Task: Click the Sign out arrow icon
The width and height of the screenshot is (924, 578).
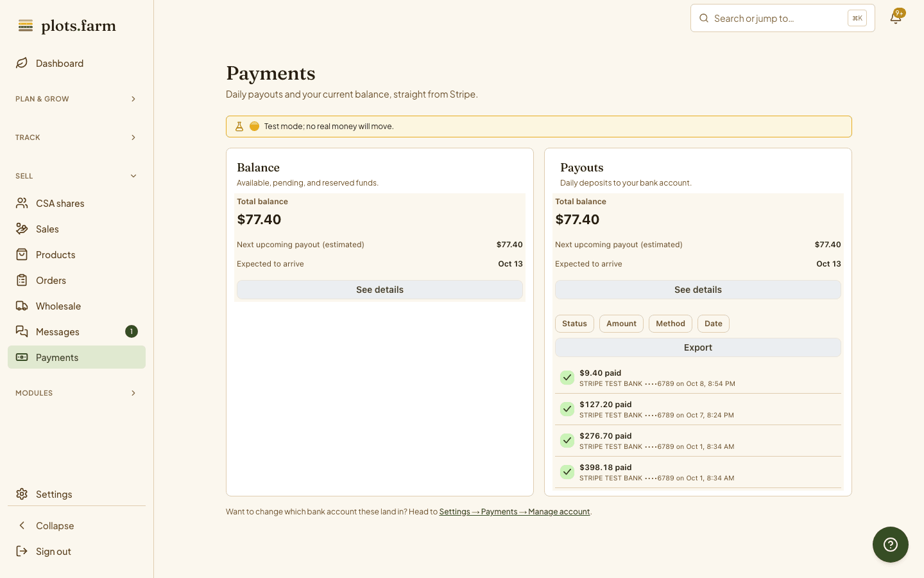Action: coord(22,551)
